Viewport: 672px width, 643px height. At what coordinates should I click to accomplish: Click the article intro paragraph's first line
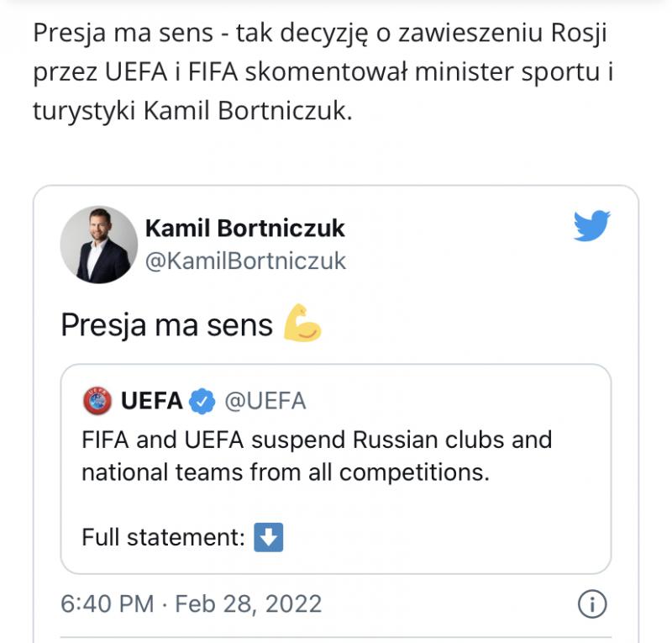click(319, 34)
